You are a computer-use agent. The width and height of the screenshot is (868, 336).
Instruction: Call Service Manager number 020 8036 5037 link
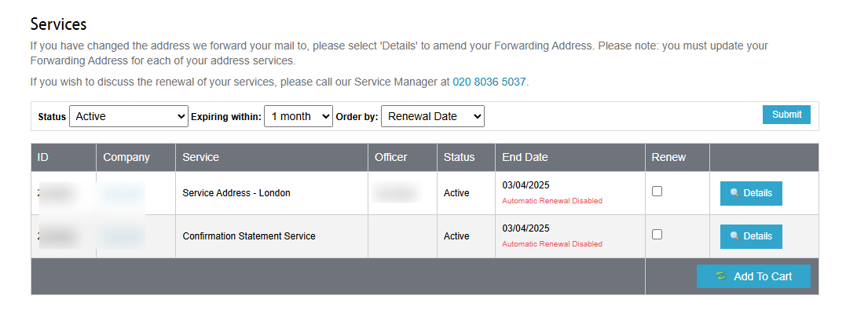coord(489,82)
